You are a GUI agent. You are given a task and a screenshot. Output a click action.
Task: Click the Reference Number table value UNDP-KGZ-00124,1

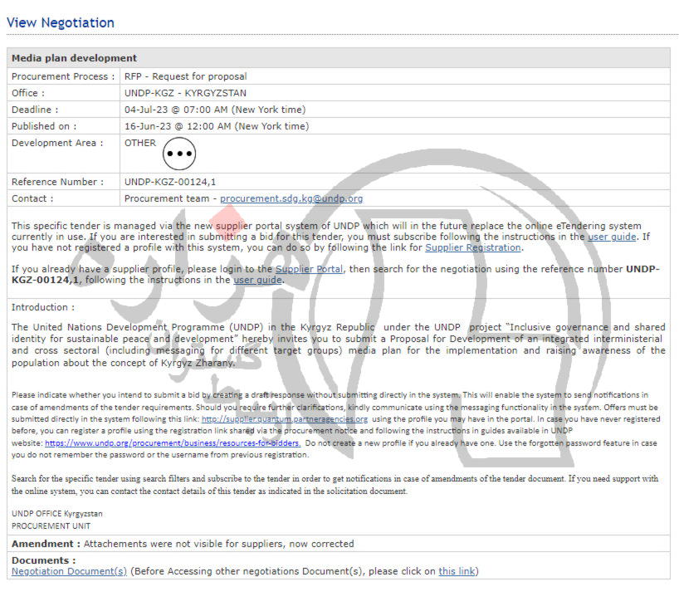coord(170,182)
